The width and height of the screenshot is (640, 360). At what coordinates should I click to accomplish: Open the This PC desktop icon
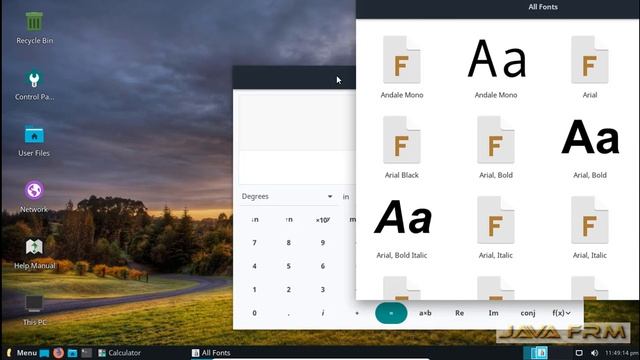34,310
